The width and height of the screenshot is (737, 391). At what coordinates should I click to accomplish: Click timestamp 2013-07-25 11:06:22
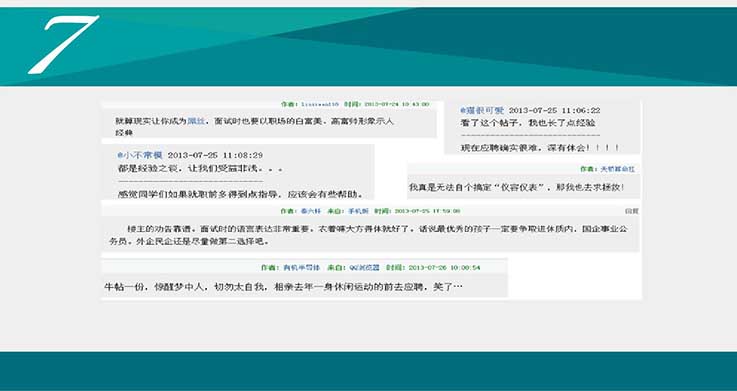pyautogui.click(x=555, y=110)
